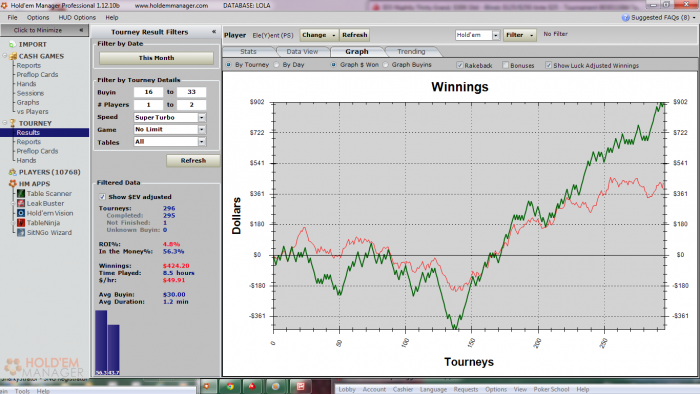Launch LeakBuster app icon

[x=21, y=203]
